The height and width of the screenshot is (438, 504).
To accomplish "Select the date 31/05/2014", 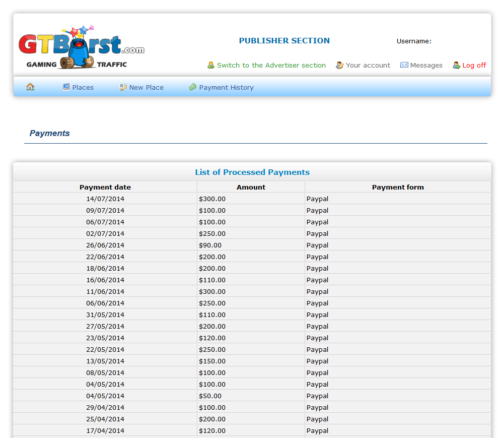I will point(105,315).
